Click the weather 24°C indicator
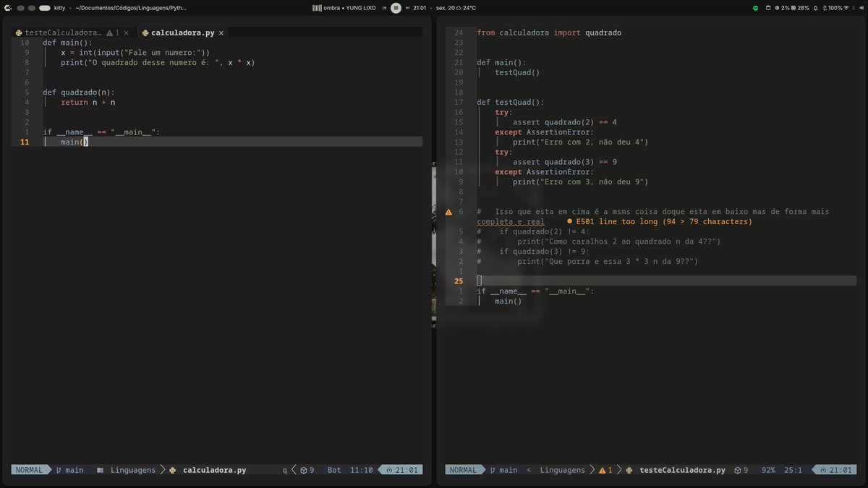868x488 pixels. (466, 7)
